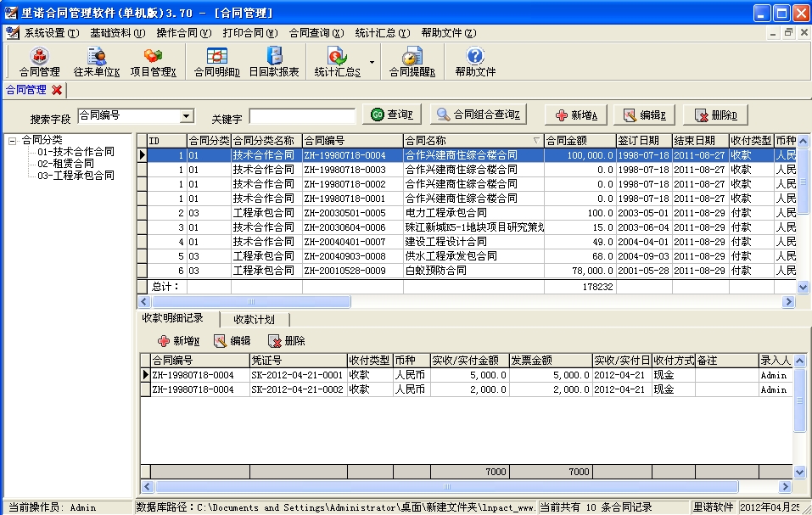Screen dimensions: 812x515
Task: Click the 查询 search button
Action: [x=392, y=115]
